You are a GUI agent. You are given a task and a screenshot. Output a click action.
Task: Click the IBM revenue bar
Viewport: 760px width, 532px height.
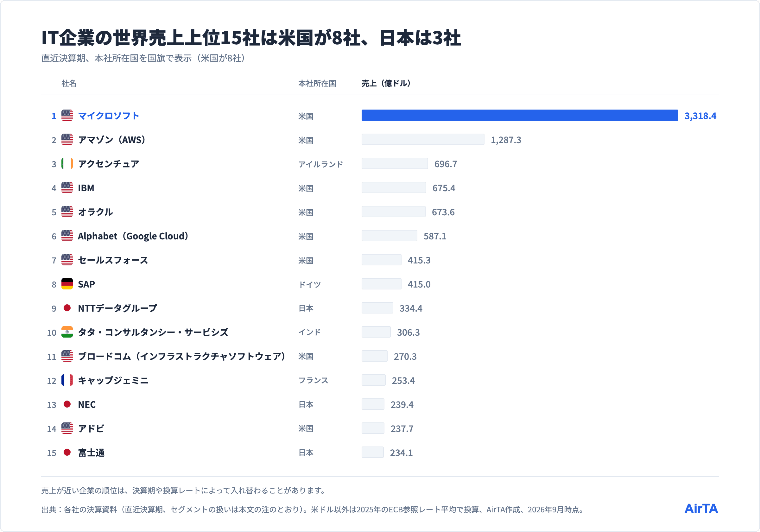(394, 187)
